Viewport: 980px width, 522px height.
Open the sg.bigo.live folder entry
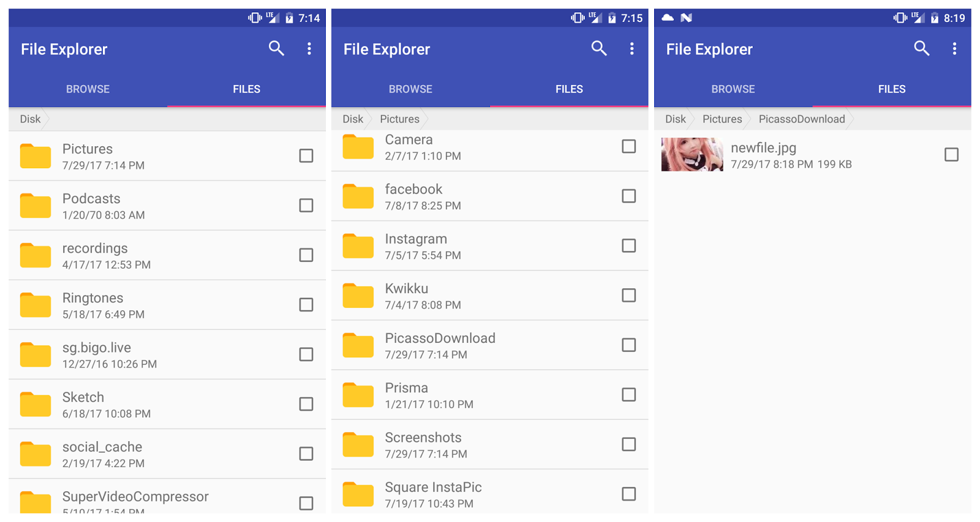(x=97, y=354)
